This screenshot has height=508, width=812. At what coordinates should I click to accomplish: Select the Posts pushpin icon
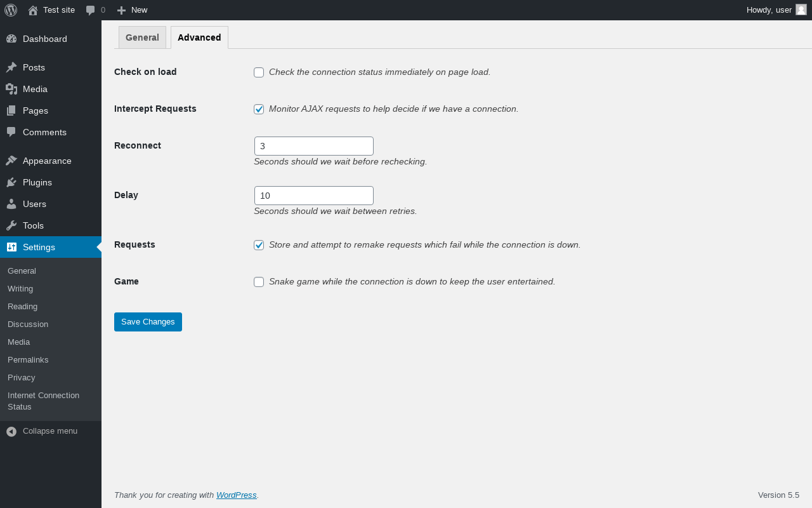pyautogui.click(x=11, y=67)
